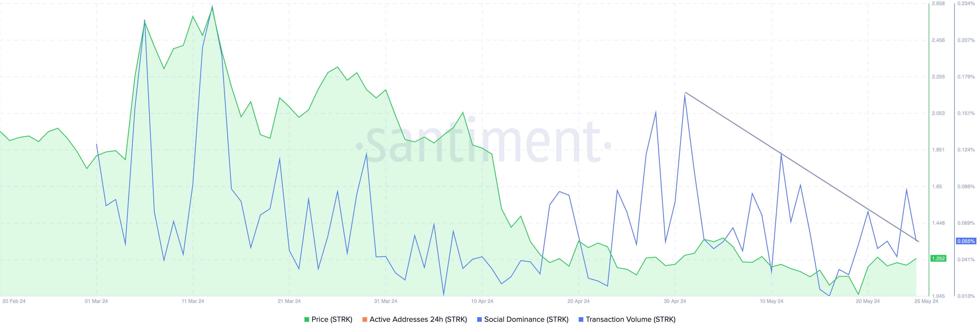This screenshot has width=980, height=332.
Task: Click the green 1.252 current price tag
Action: (938, 258)
